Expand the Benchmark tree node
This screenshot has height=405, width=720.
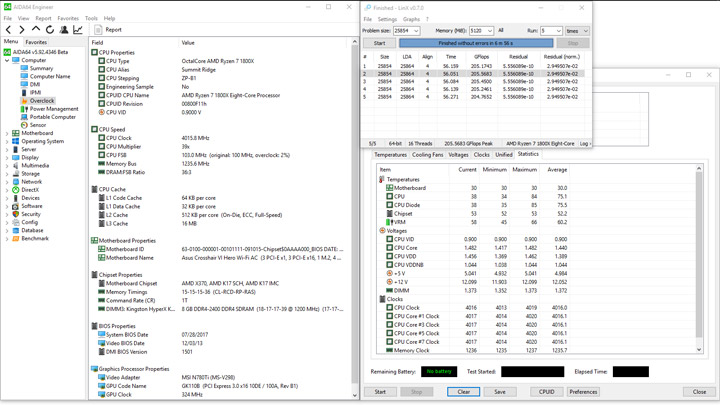tap(7, 239)
